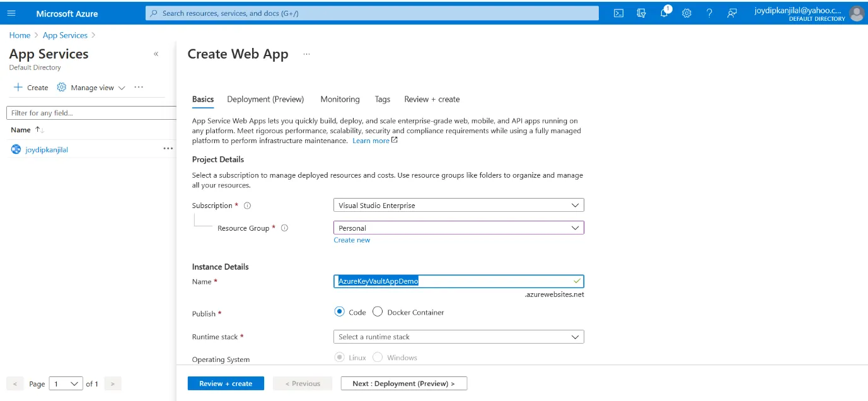Screen dimensions: 868x401
Task: Open the Resource Group dropdown
Action: click(458, 228)
